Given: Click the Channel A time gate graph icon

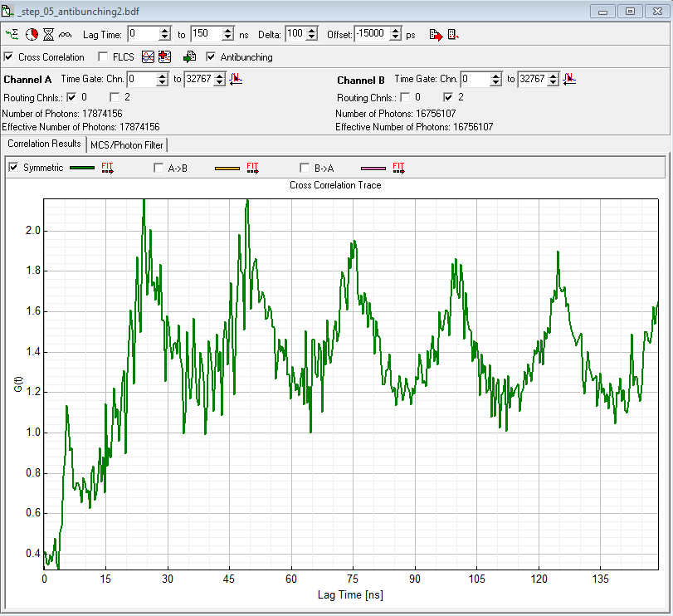Looking at the screenshot, I should pos(236,79).
